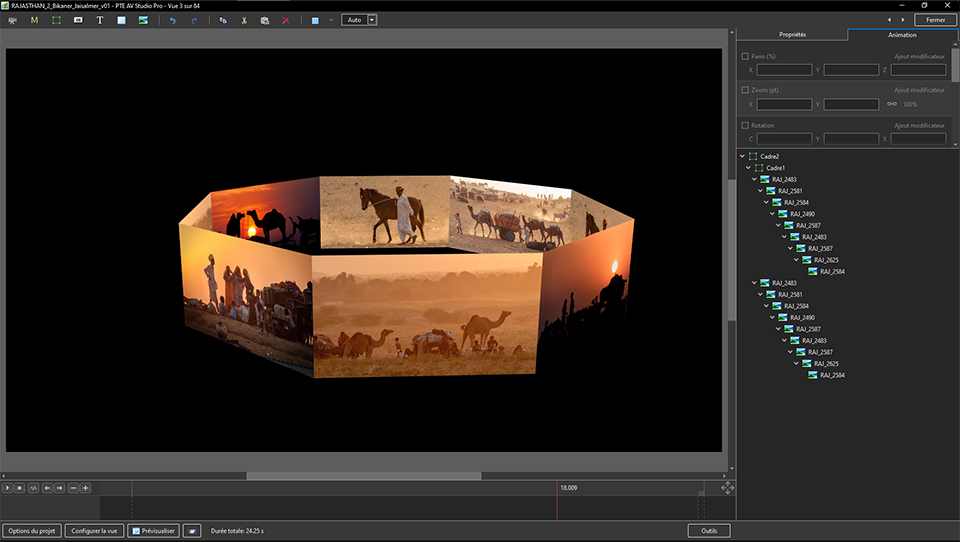This screenshot has width=960, height=542.
Task: Click the keyframe marker at 18.009
Action: [x=558, y=488]
